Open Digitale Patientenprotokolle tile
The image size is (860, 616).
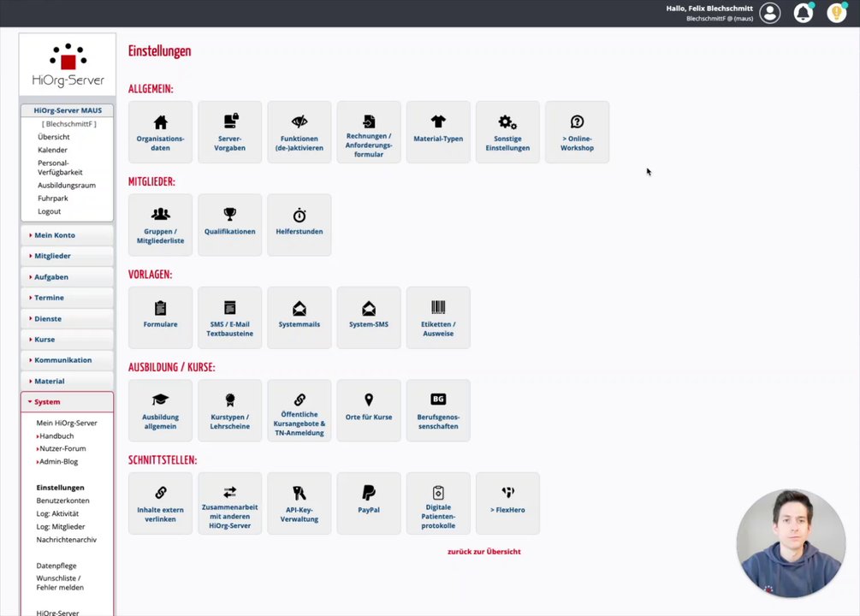click(438, 503)
